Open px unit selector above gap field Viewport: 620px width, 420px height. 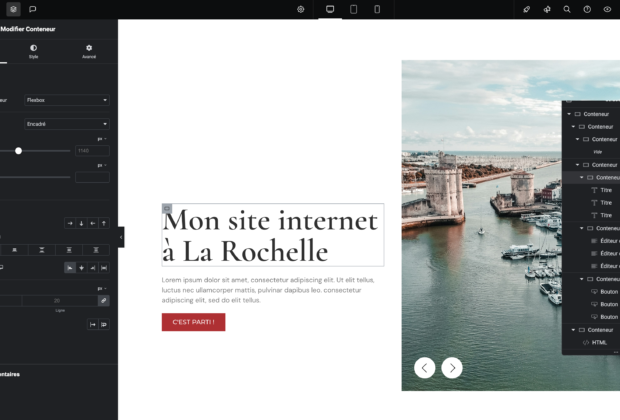tap(102, 288)
